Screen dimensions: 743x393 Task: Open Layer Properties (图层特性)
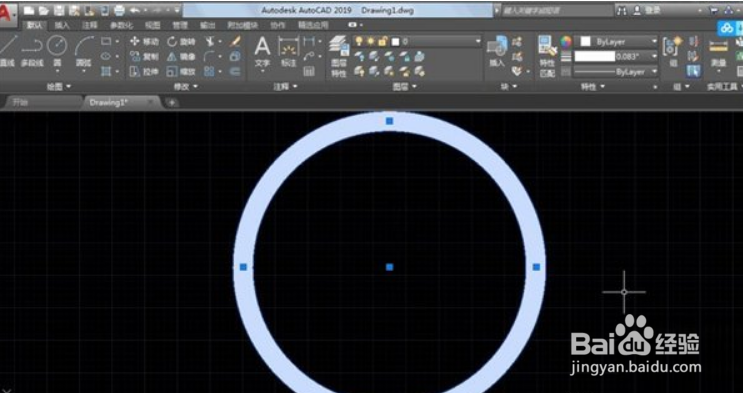point(339,56)
